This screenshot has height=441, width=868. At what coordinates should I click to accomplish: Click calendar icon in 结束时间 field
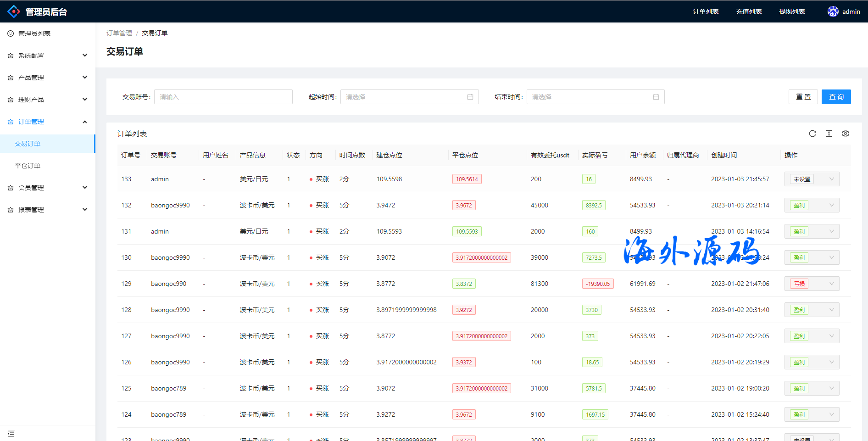click(656, 97)
